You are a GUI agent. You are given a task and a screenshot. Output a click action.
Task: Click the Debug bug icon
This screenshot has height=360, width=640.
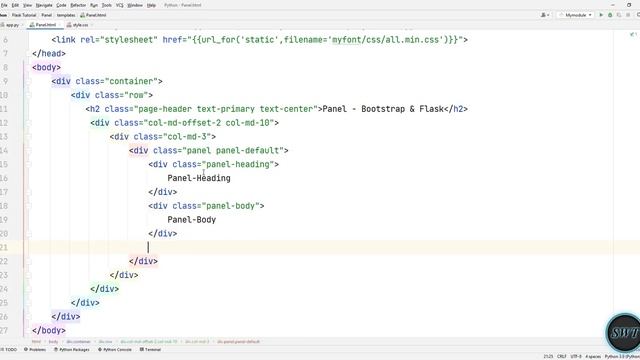coord(610,15)
